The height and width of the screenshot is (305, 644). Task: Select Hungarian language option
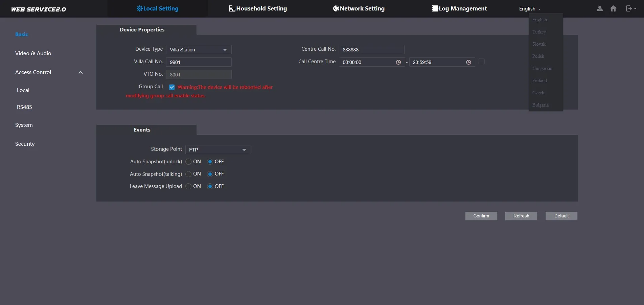(x=546, y=69)
